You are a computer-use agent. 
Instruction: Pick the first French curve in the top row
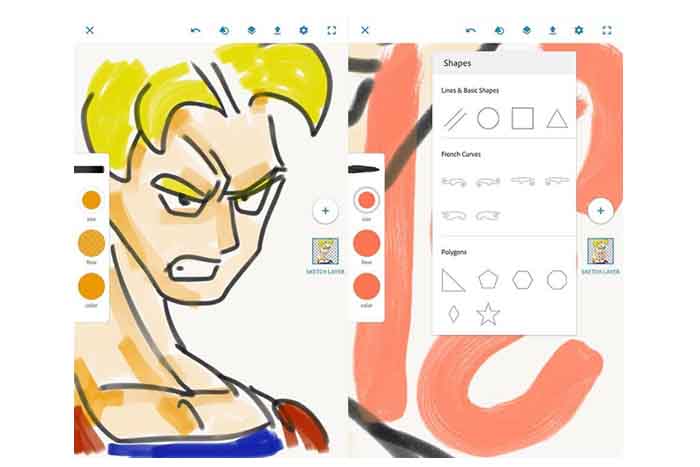pos(454,182)
